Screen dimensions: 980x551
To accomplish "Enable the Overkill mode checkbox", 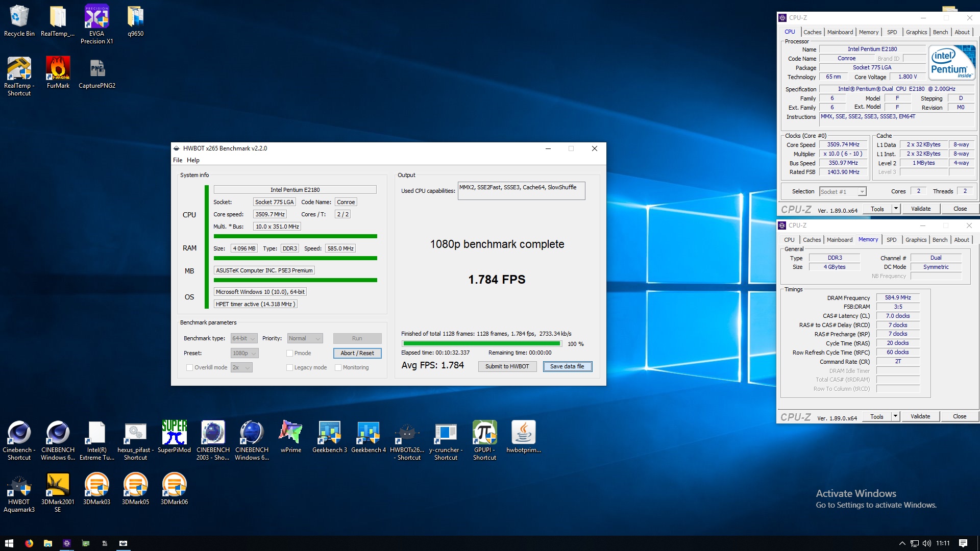I will pyautogui.click(x=189, y=367).
